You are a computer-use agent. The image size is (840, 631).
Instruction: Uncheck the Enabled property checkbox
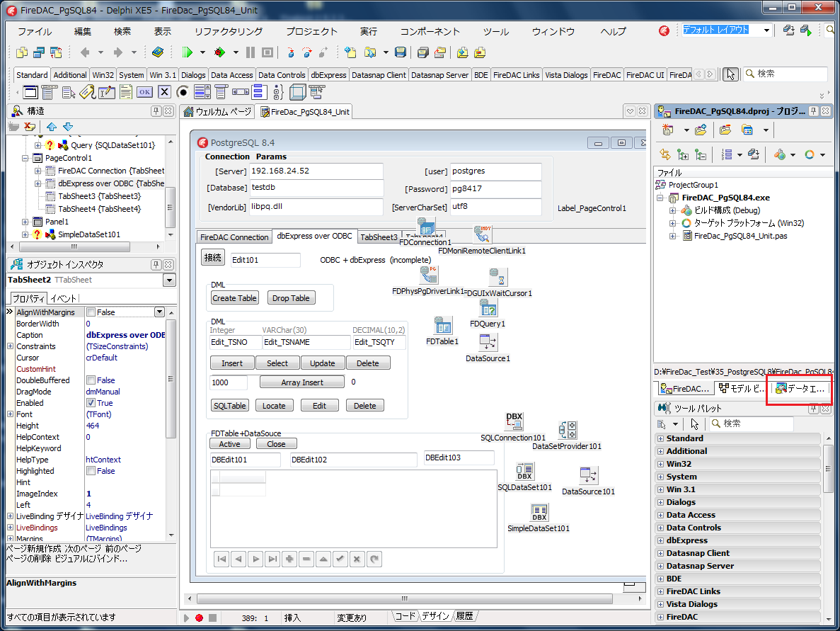91,403
